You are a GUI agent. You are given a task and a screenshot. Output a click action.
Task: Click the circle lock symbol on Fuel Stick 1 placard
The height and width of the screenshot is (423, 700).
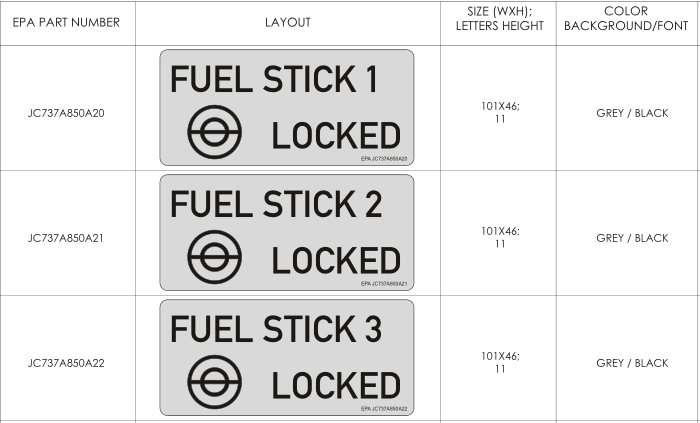pyautogui.click(x=209, y=134)
